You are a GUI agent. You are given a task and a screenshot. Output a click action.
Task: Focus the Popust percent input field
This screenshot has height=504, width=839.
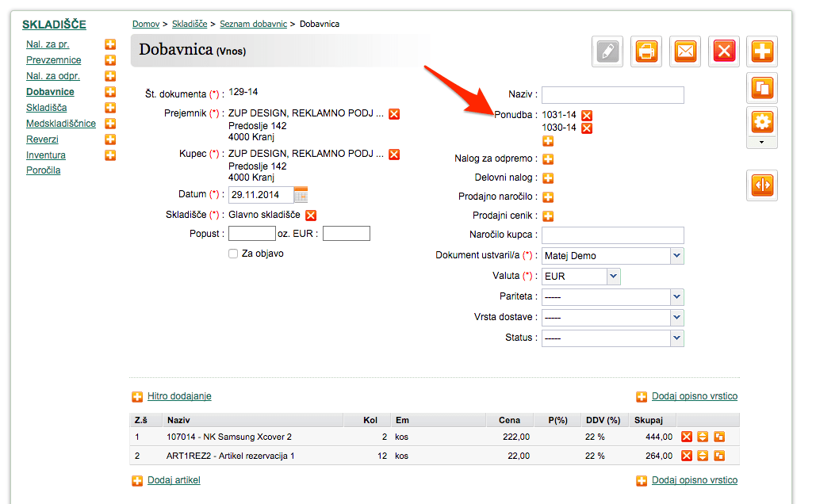[252, 234]
